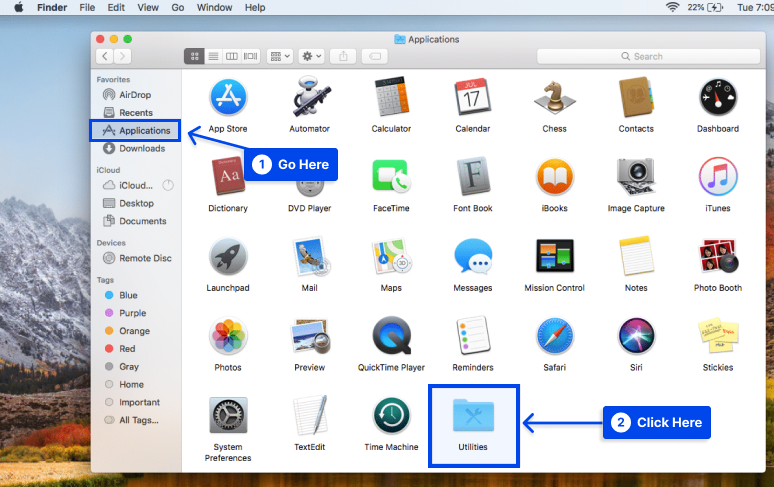Image resolution: width=774 pixels, height=487 pixels.
Task: Click the Finder Search field
Action: tap(648, 56)
